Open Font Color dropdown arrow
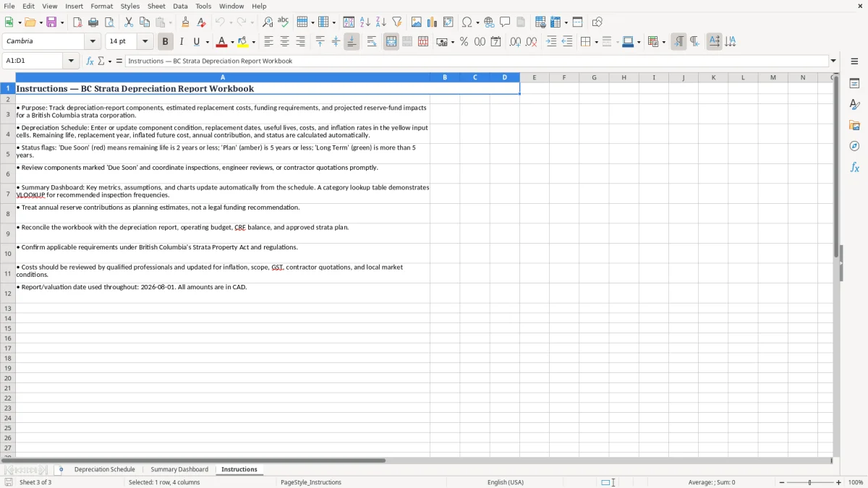Screen dimensions: 868x488 tap(232, 43)
